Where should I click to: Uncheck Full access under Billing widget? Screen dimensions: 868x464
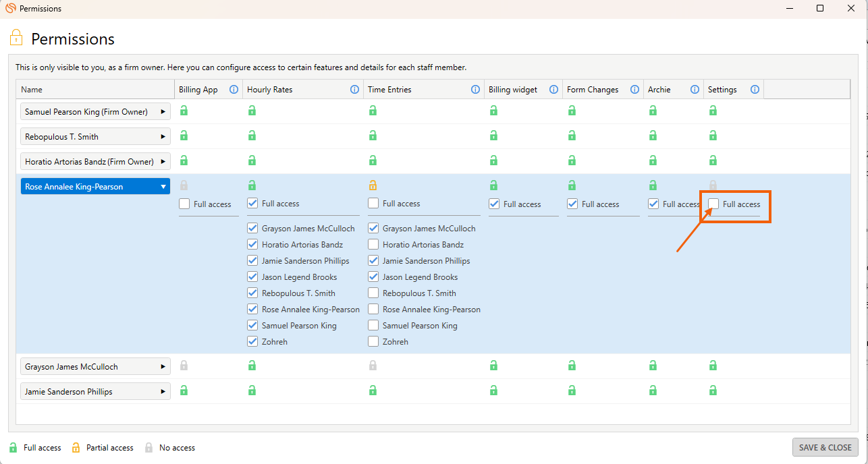(x=494, y=204)
